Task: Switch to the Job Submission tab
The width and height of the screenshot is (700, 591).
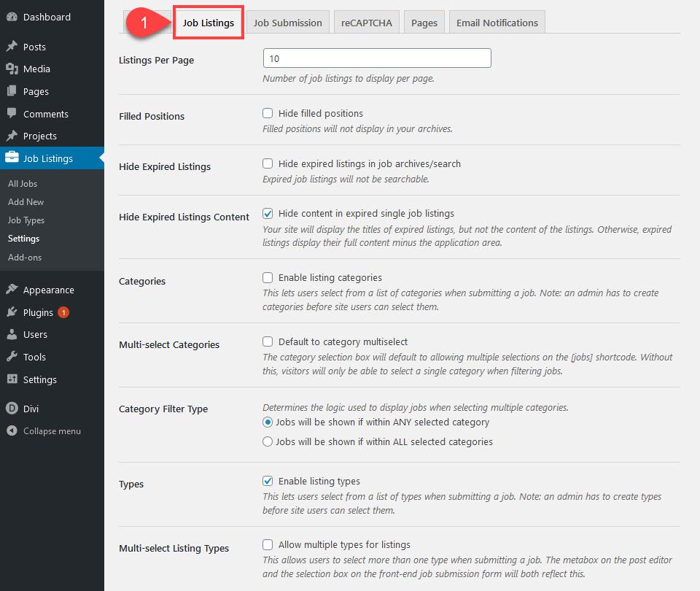Action: point(287,22)
